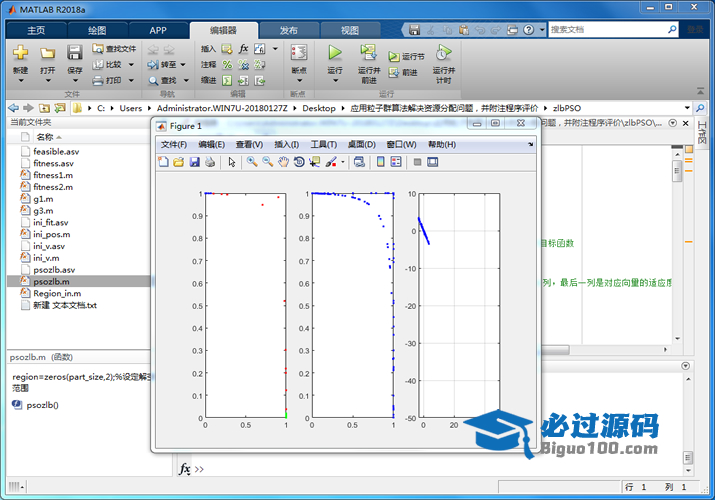Viewport: 715px width, 500px height.
Task: Switch to the 视图 (View) tab
Action: 350,31
